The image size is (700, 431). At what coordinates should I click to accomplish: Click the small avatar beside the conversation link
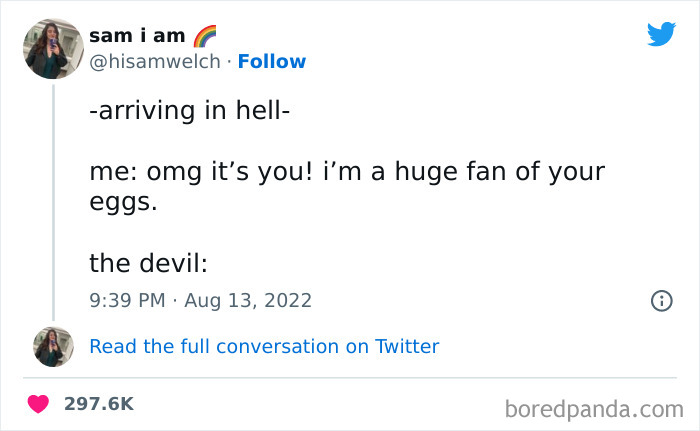click(53, 346)
